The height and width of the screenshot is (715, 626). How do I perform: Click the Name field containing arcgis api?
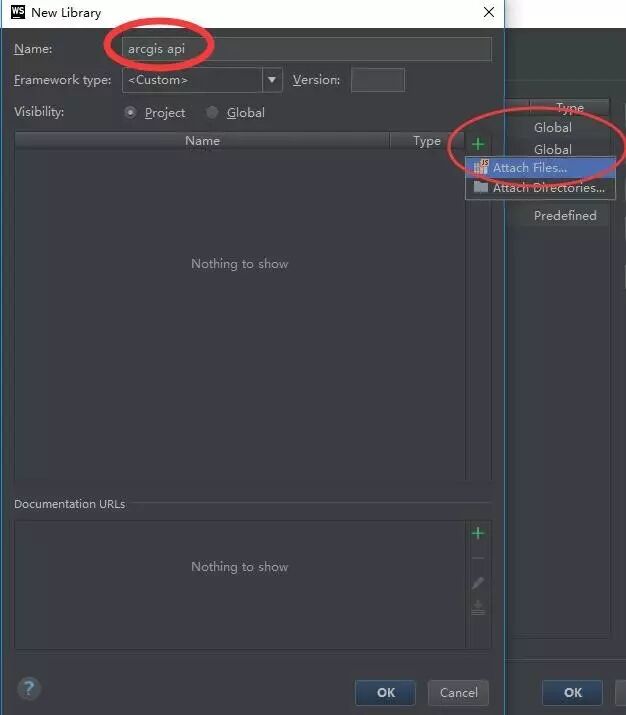click(x=307, y=49)
